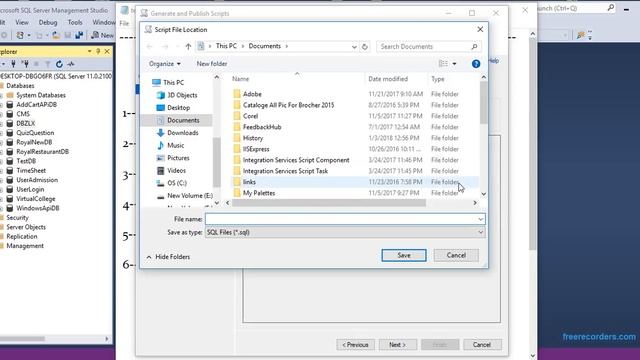Click the view layout icon in the file dialog
Viewport: 640px width, 360px height.
tap(443, 64)
